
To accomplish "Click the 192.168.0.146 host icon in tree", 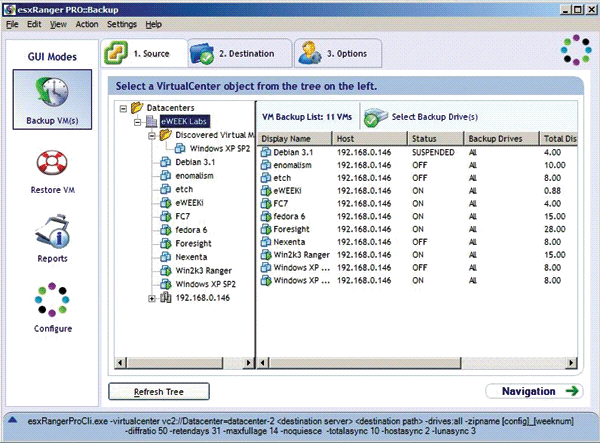I will (165, 298).
